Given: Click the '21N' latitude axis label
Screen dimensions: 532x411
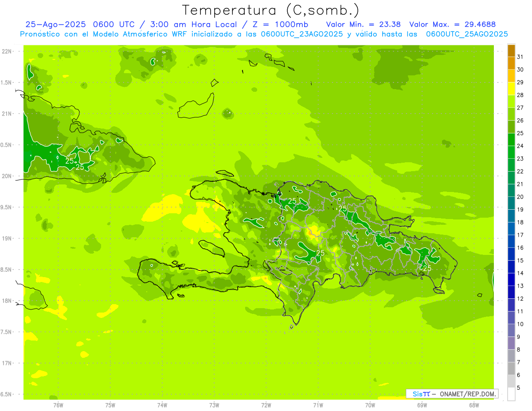Looking at the screenshot, I should coord(7,114).
